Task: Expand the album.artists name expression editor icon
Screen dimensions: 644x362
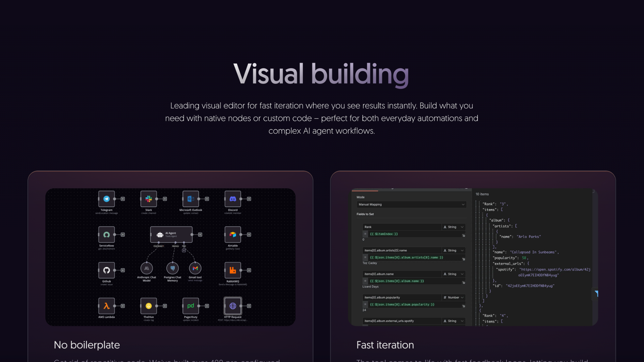Action: (x=464, y=259)
